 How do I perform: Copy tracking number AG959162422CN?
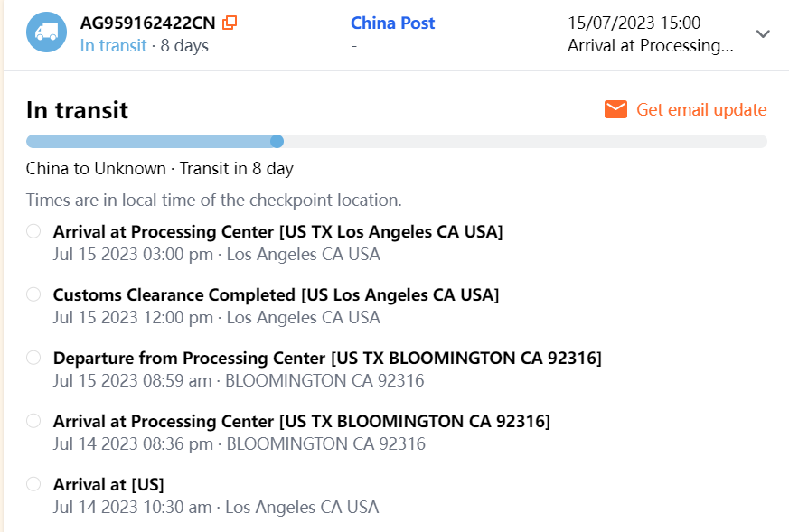pyautogui.click(x=230, y=23)
